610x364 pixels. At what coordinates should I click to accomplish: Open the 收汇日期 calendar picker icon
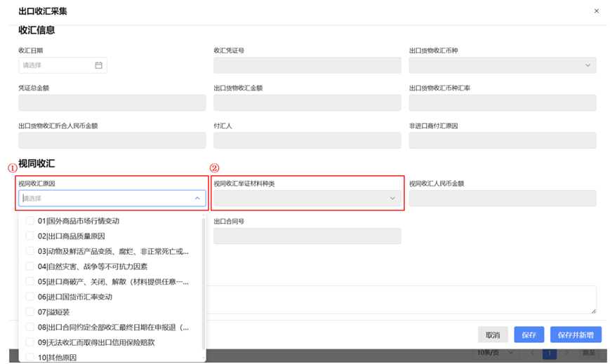(99, 65)
